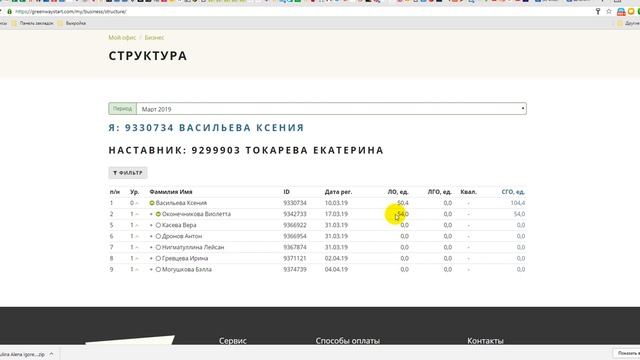
Task: Click registration date 10.03.19
Action: pos(336,203)
